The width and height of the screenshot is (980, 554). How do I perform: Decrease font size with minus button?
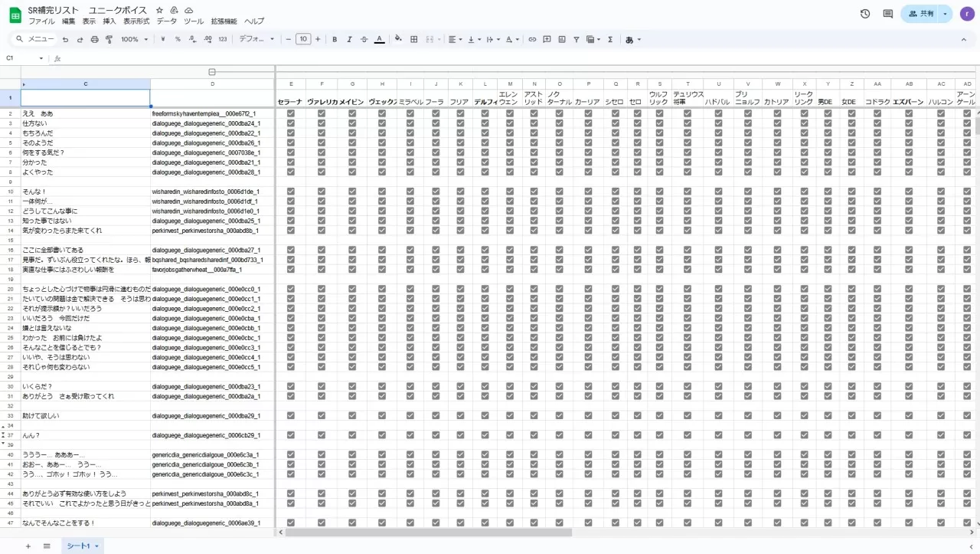click(288, 39)
